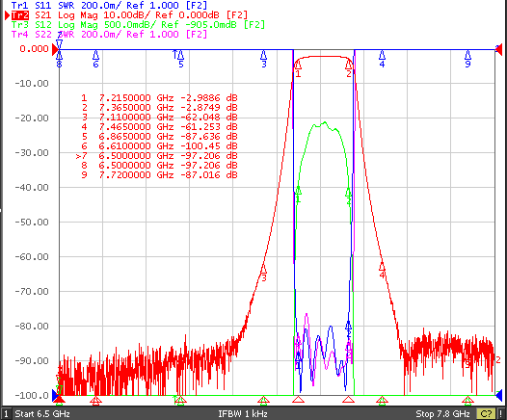
Task: Click blue marker 4 at top of graph
Action: (x=383, y=59)
